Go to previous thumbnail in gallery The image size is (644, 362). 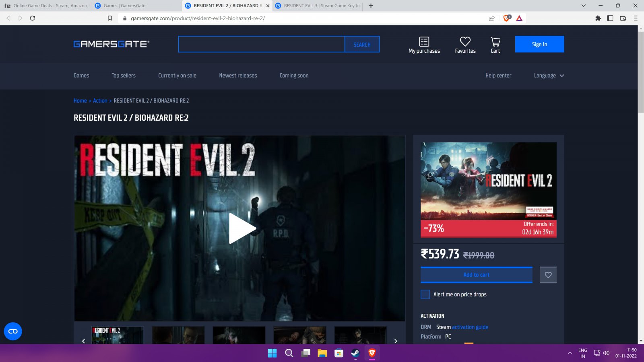83,341
